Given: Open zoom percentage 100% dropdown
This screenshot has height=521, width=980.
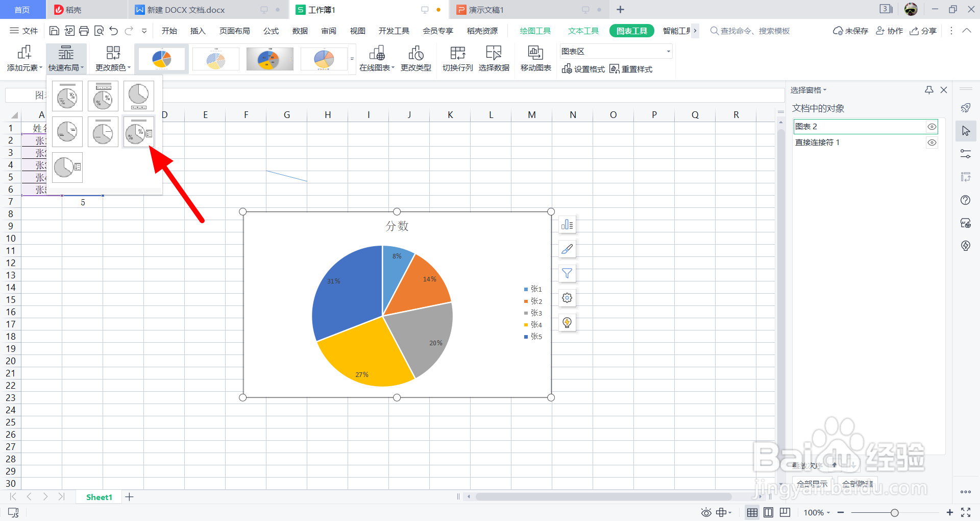Looking at the screenshot, I should pyautogui.click(x=817, y=512).
